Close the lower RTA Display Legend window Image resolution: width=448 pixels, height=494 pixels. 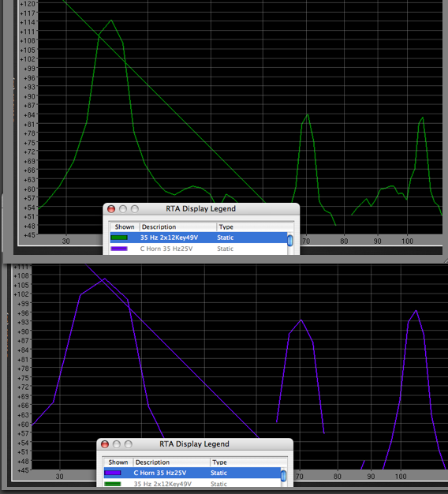coord(105,444)
